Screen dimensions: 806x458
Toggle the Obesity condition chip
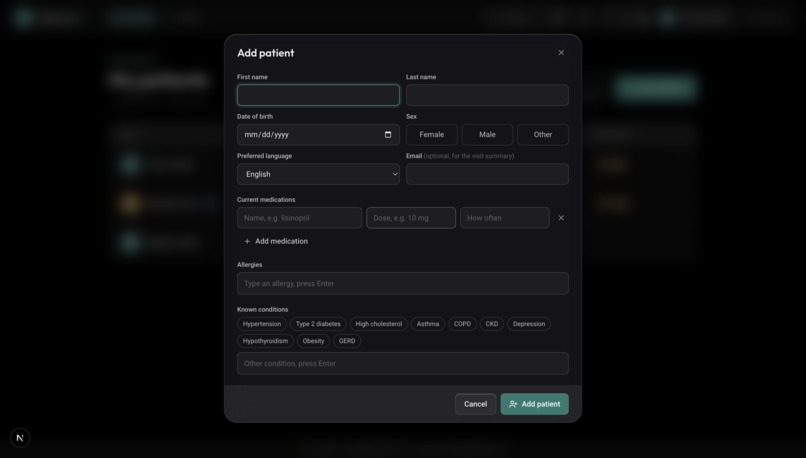[x=313, y=341]
